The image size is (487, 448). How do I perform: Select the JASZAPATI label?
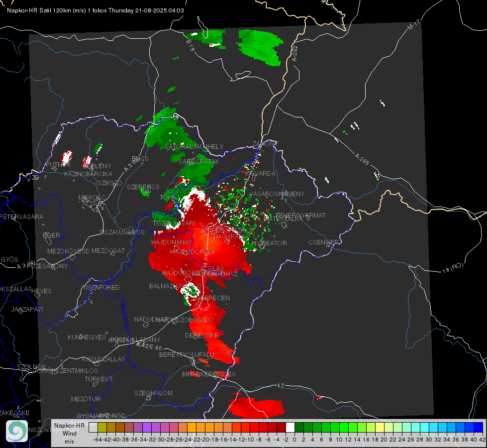pos(27,309)
